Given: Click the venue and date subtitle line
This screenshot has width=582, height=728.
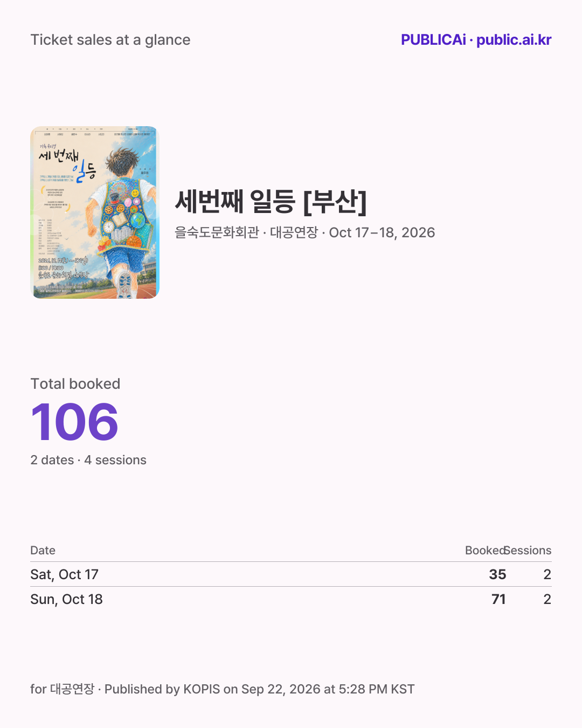Looking at the screenshot, I should 304,232.
